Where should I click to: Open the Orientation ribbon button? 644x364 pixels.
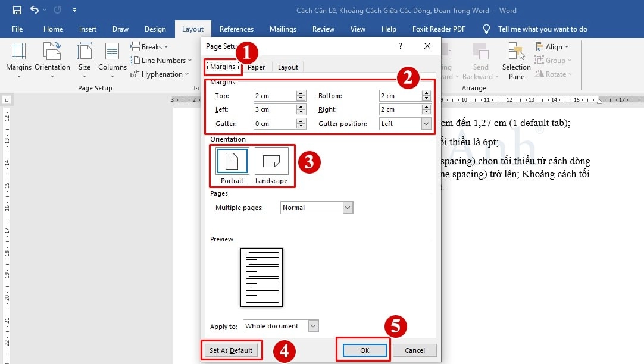click(x=52, y=52)
